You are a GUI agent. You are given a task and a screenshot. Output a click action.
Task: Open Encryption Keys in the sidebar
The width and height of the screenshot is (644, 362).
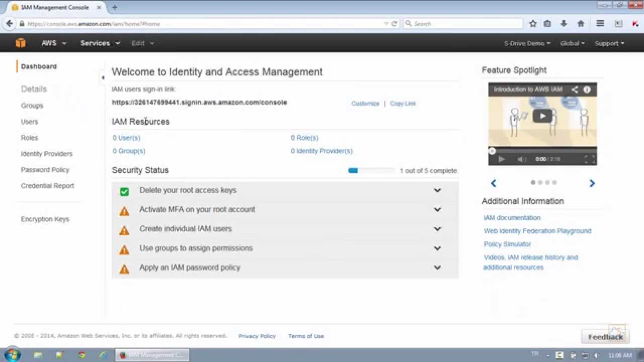click(45, 219)
